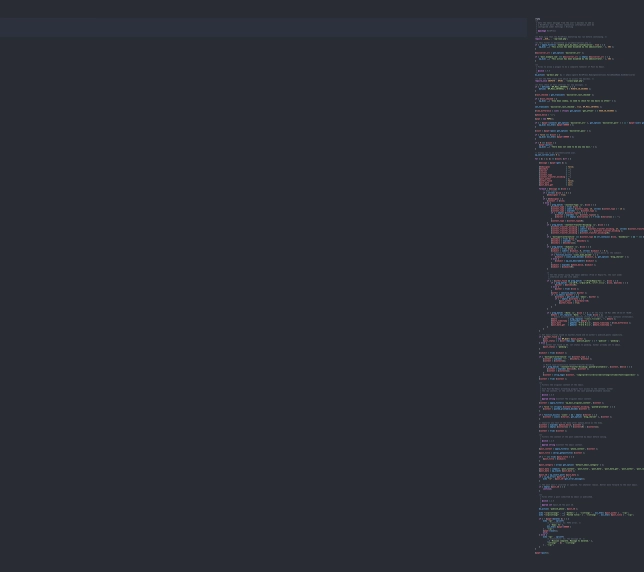Click the vertical boundary between editor pane and minimap
This screenshot has width=644, height=572.
[528, 300]
